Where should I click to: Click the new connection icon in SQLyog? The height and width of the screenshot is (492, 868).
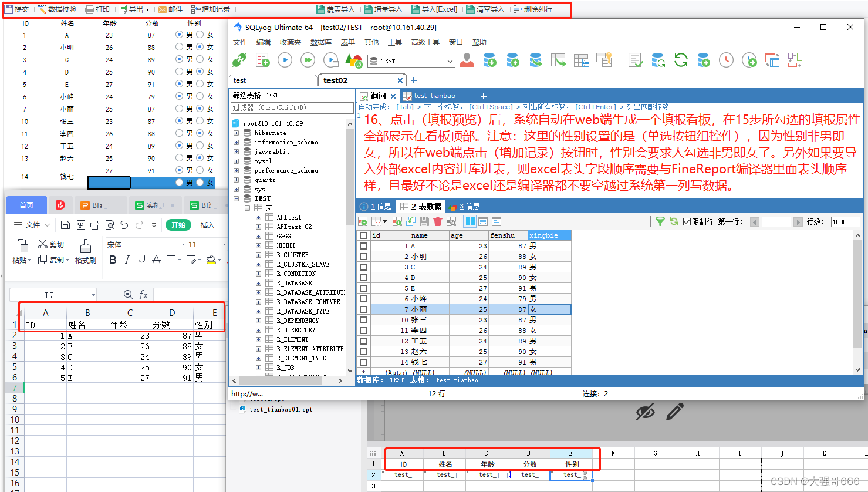tap(239, 60)
